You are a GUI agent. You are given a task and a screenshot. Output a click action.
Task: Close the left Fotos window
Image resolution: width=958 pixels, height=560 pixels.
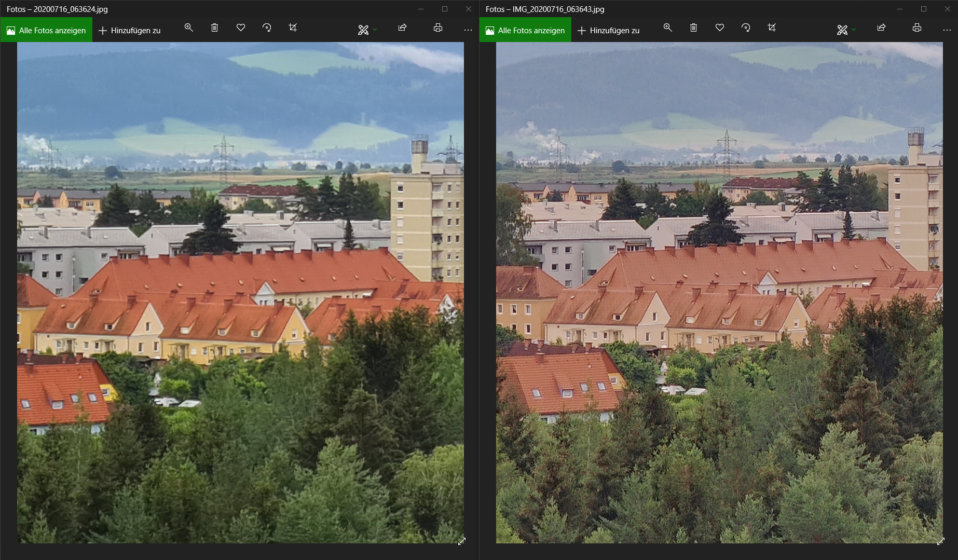(469, 9)
